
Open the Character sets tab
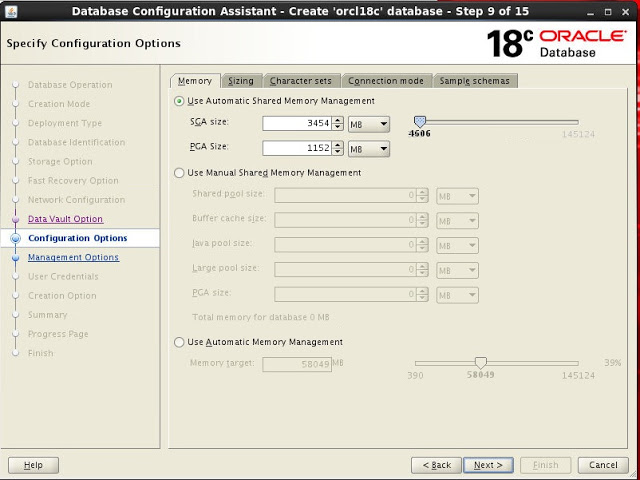302,81
